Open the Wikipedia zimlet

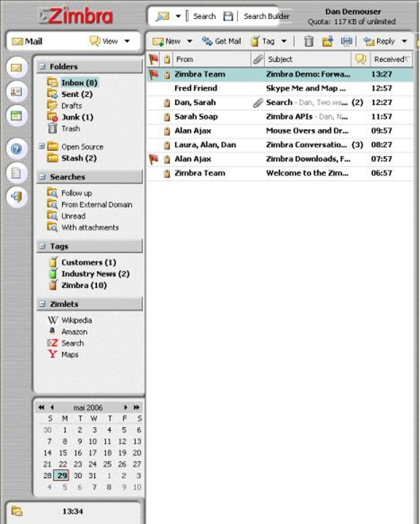pos(70,320)
